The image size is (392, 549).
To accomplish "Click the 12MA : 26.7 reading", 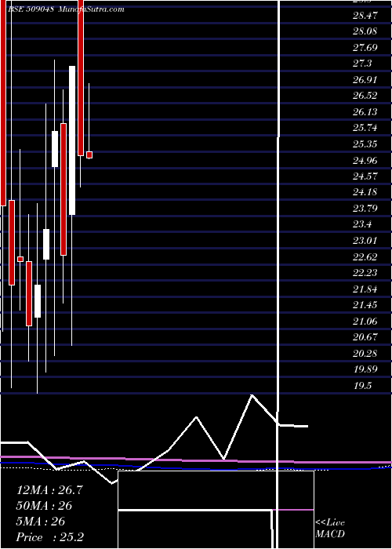I will click(49, 490).
